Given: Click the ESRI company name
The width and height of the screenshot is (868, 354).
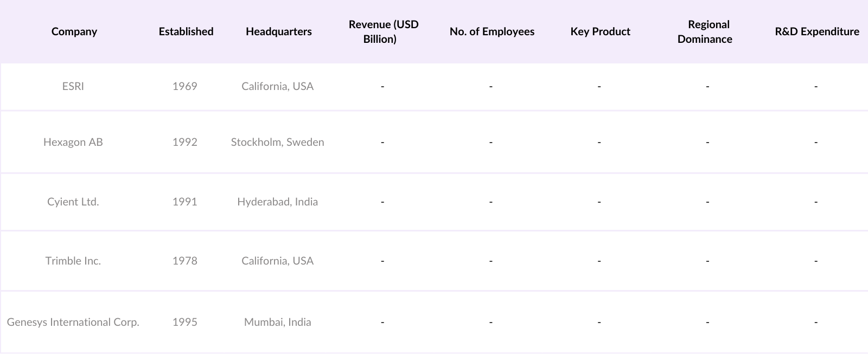Looking at the screenshot, I should [73, 86].
